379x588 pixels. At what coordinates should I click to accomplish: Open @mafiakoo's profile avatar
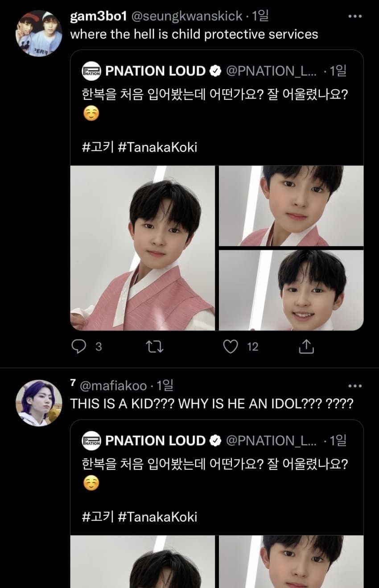point(39,403)
